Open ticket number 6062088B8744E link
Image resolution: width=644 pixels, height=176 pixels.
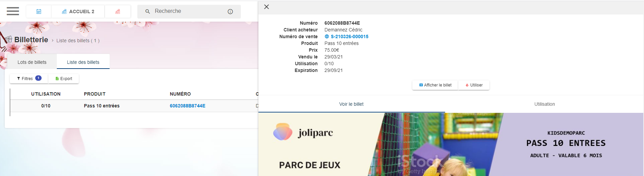(187, 106)
